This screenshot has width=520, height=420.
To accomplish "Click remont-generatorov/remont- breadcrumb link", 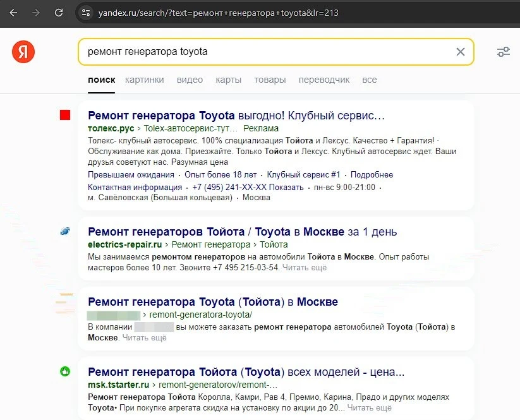I will pyautogui.click(x=218, y=385).
